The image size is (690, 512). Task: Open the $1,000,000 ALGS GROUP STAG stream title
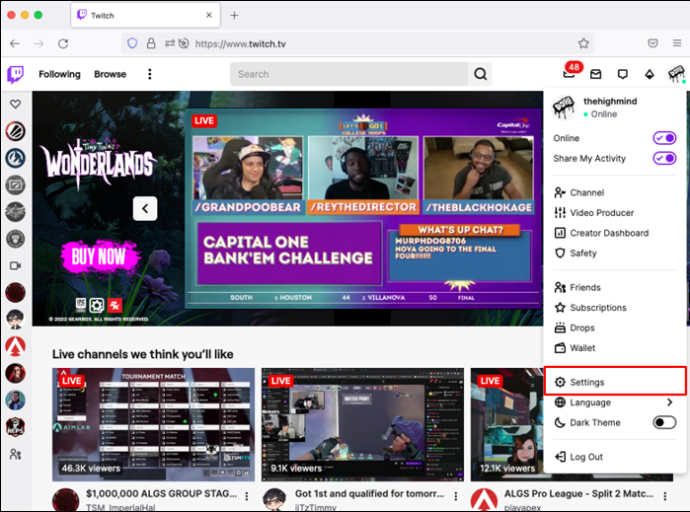[x=161, y=494]
